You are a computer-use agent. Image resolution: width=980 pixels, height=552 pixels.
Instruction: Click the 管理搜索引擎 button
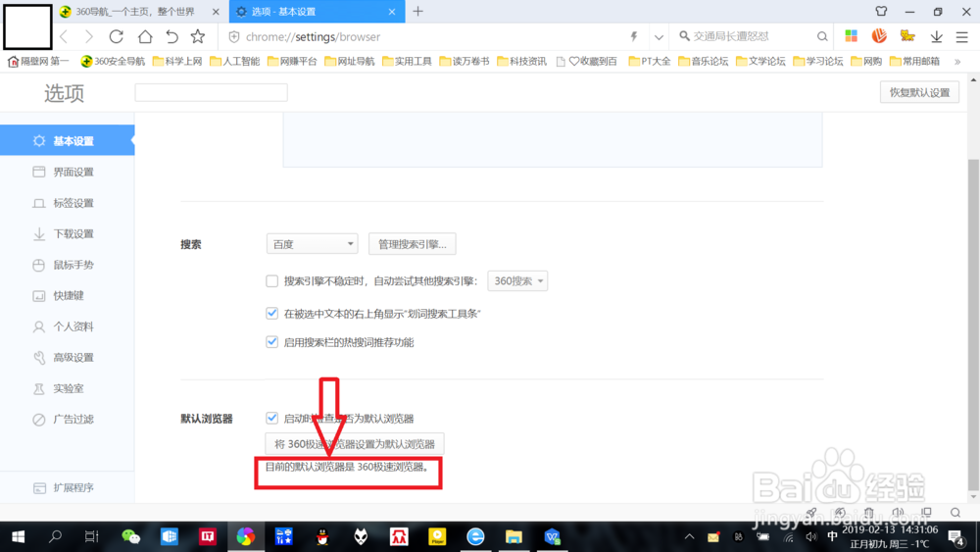point(412,244)
